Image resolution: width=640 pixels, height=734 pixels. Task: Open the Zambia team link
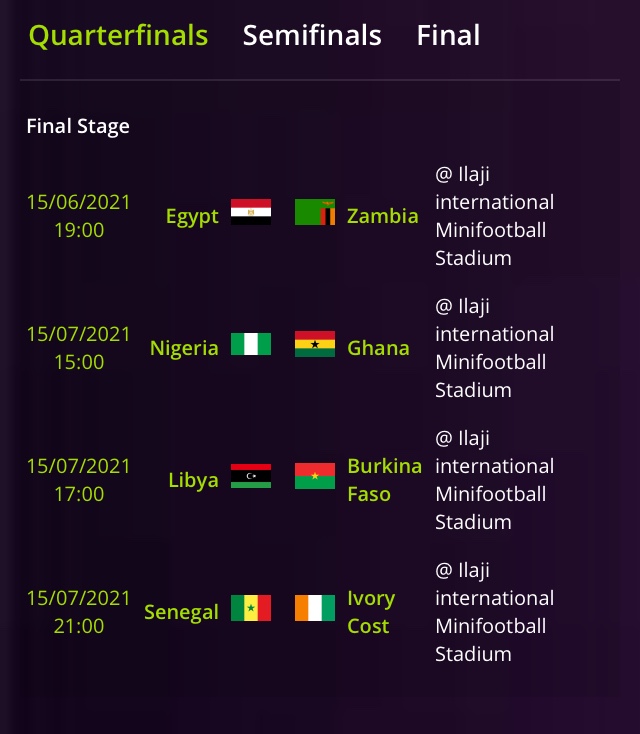coord(383,216)
